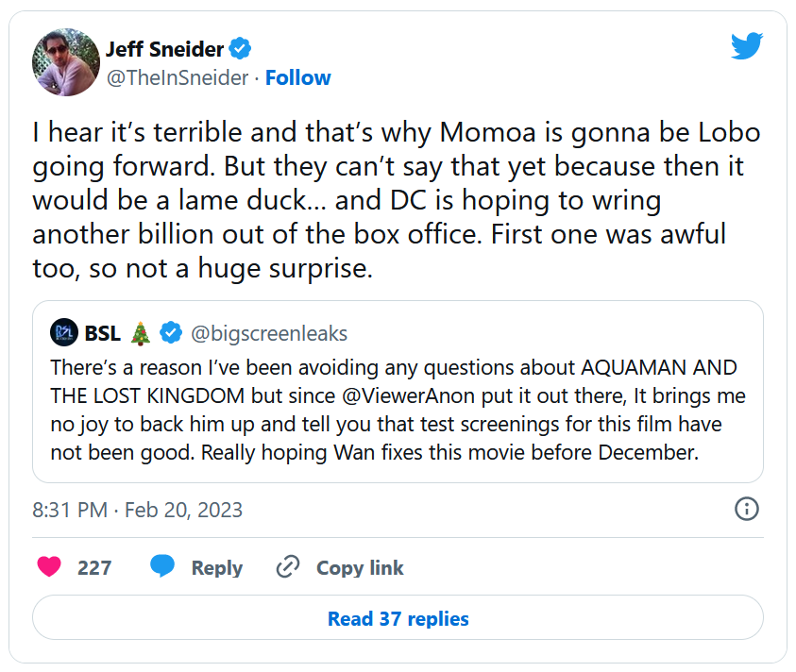The width and height of the screenshot is (796, 672).
Task: Click the BSL display name
Action: (102, 333)
